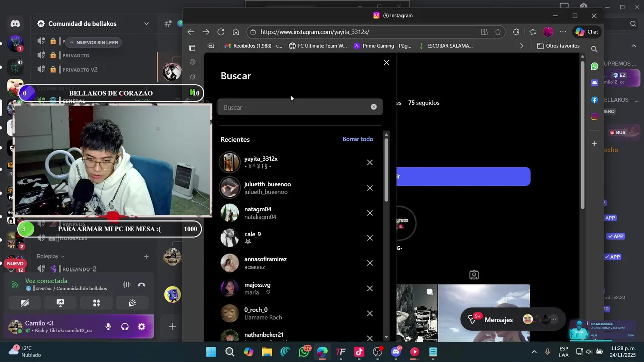Screen dimensions: 644x362
Task: Collapse the Roleplay category
Action: pos(51,256)
